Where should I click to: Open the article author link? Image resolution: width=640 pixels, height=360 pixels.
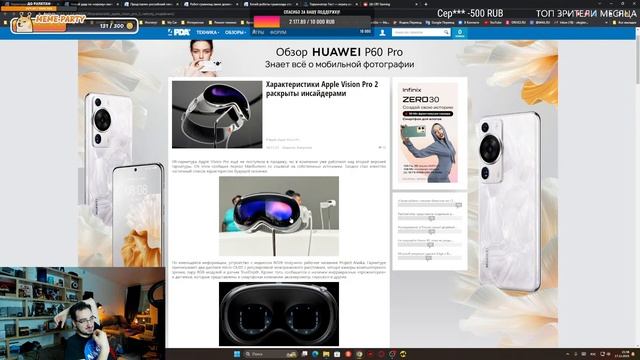coord(297,148)
